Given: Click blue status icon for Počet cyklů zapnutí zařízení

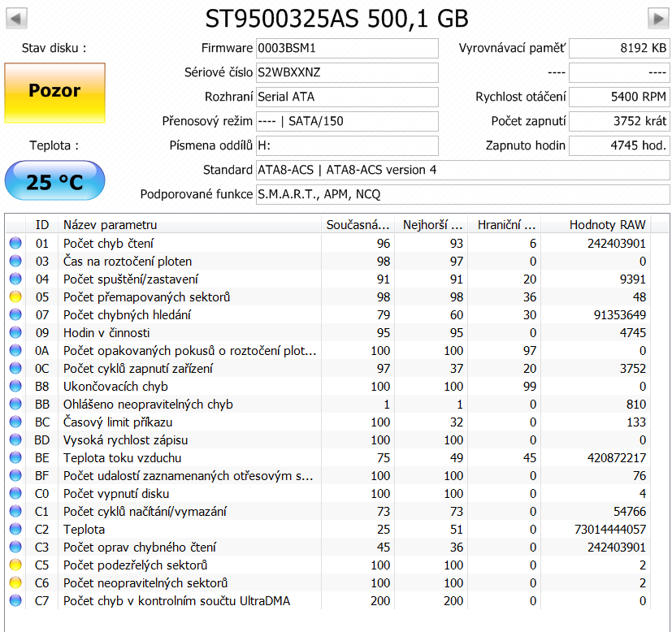Looking at the screenshot, I should [15, 368].
